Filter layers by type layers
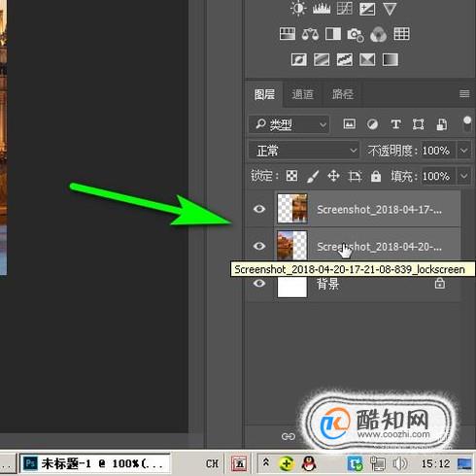Image resolution: width=476 pixels, height=476 pixels. 395,124
